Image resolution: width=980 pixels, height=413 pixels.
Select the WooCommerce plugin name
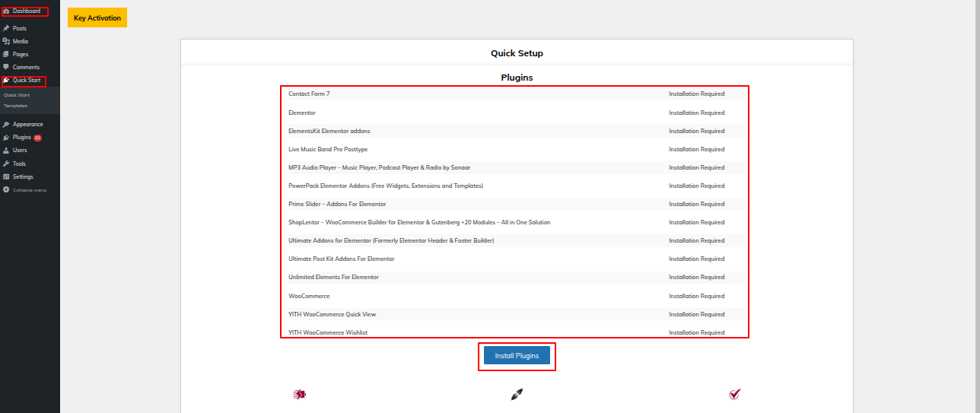(309, 296)
